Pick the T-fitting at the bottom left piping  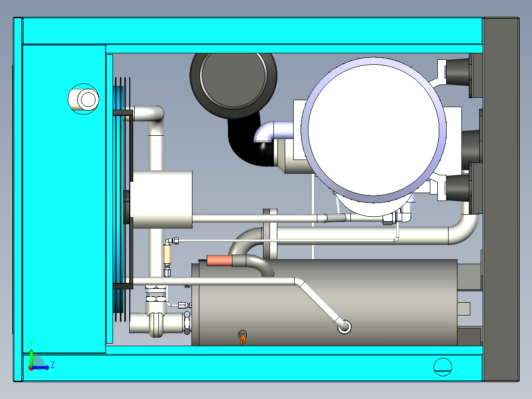(156, 319)
